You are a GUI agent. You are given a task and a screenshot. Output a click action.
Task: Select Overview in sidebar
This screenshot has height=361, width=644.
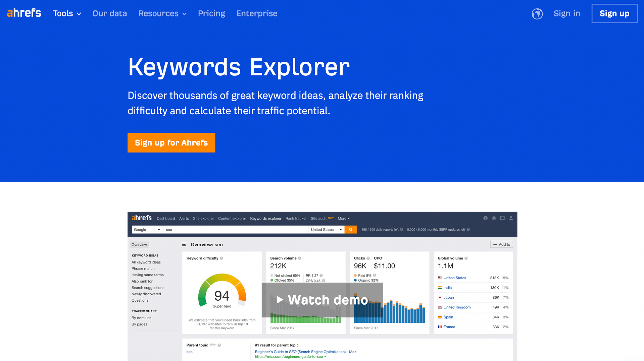tap(139, 245)
